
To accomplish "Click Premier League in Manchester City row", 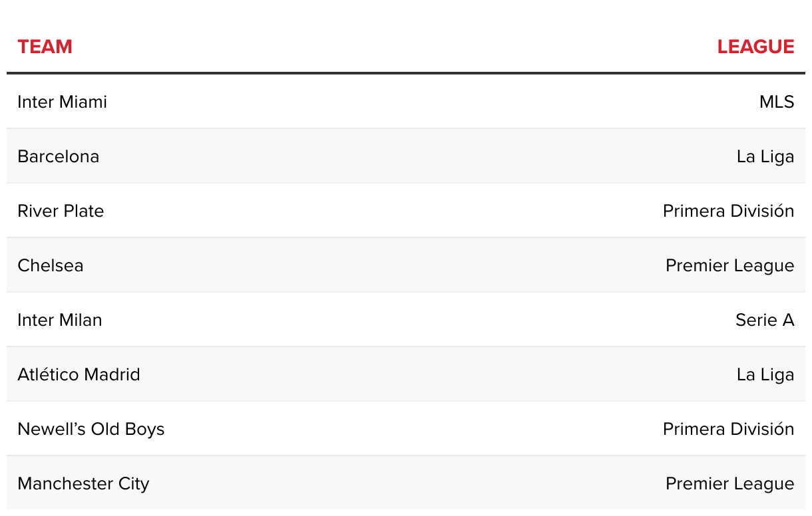I will [x=729, y=483].
